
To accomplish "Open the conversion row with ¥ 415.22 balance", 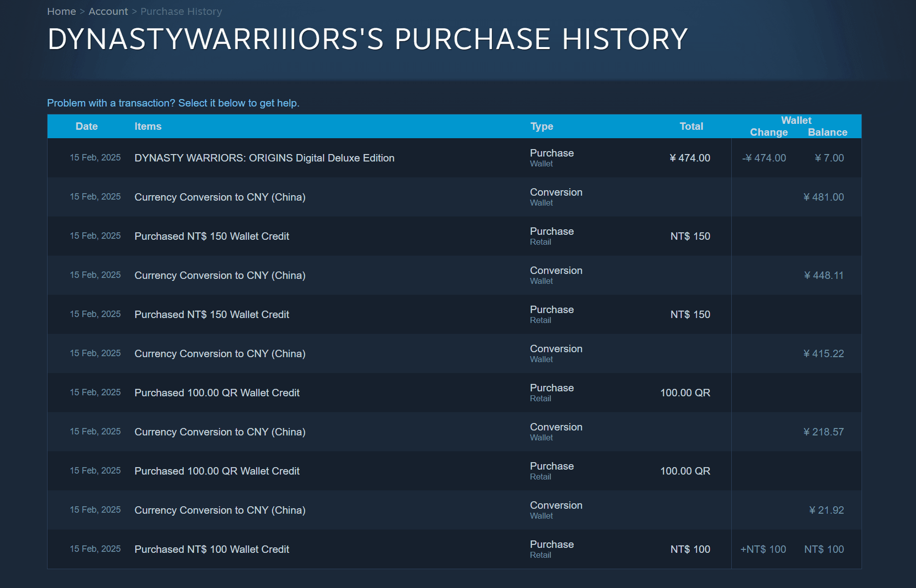I will pos(454,354).
